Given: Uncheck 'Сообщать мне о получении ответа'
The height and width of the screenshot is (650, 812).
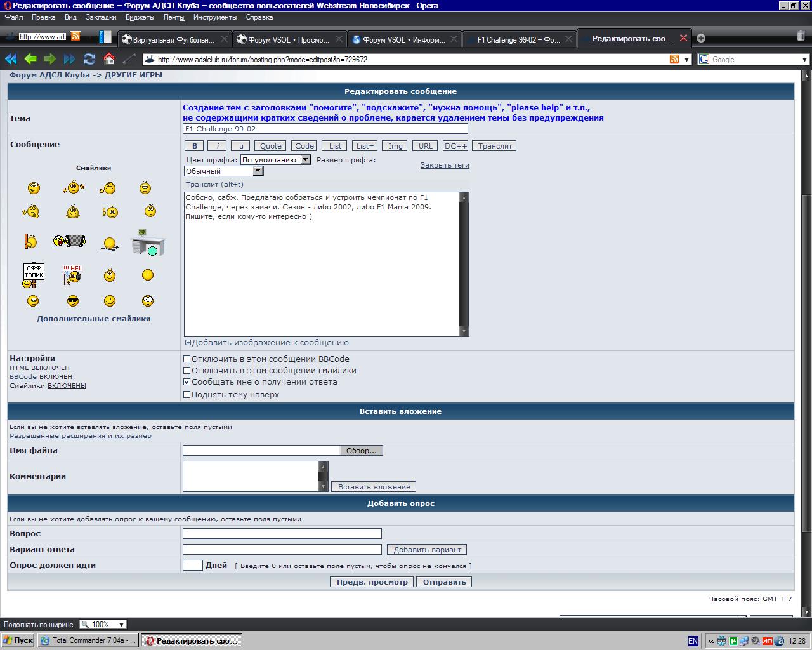Looking at the screenshot, I should coord(187,382).
